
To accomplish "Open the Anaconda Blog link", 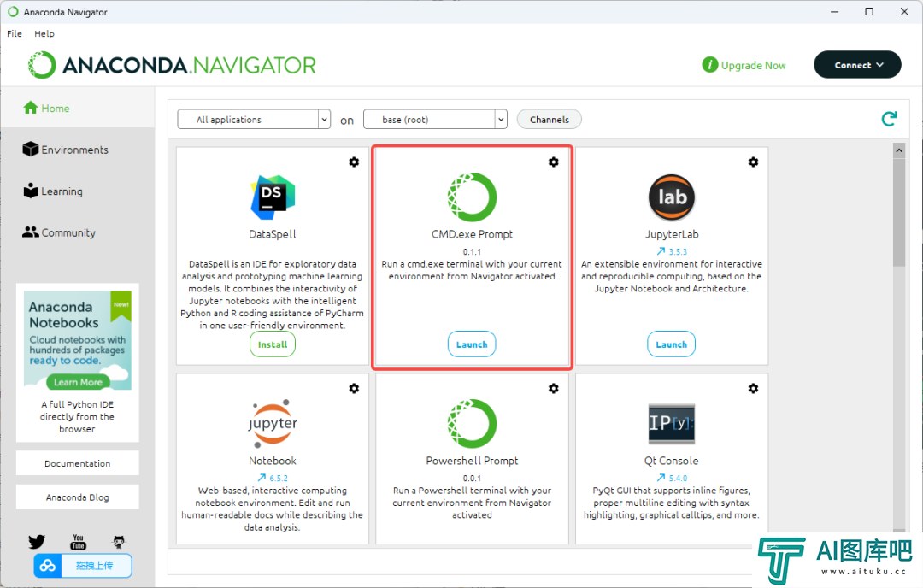I will (78, 497).
